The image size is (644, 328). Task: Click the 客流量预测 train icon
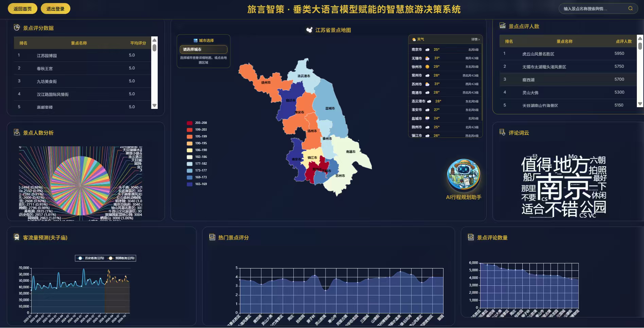tap(17, 237)
